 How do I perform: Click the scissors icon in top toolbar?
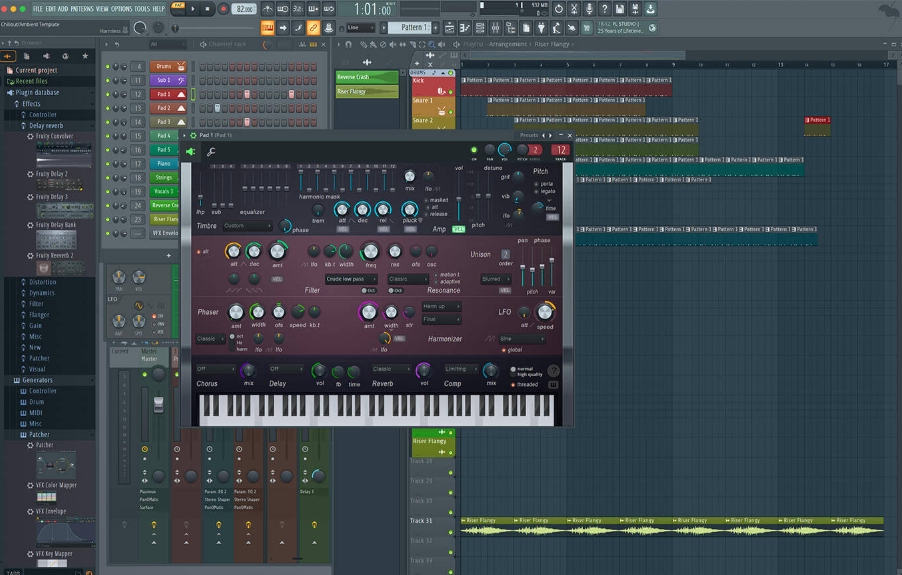[574, 9]
